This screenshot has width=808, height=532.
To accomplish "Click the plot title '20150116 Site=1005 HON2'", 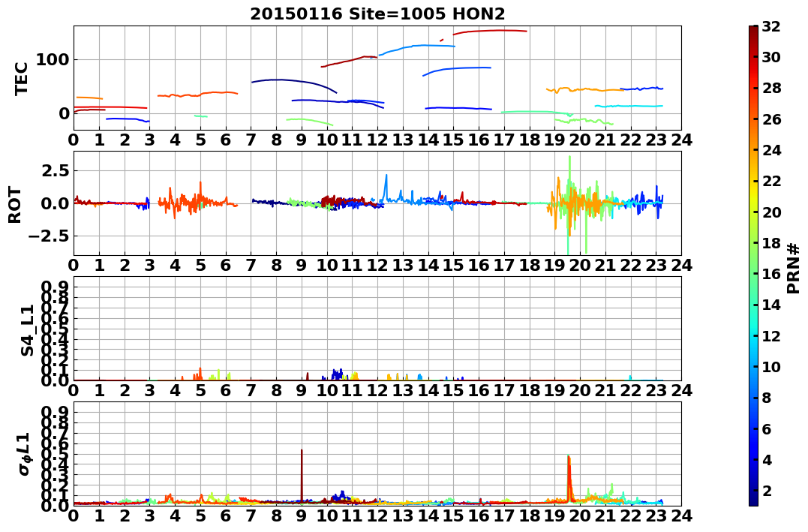I will [377, 14].
